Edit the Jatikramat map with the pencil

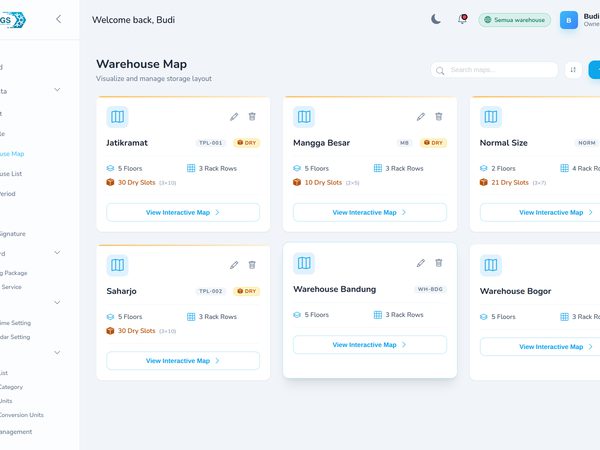pyautogui.click(x=234, y=117)
